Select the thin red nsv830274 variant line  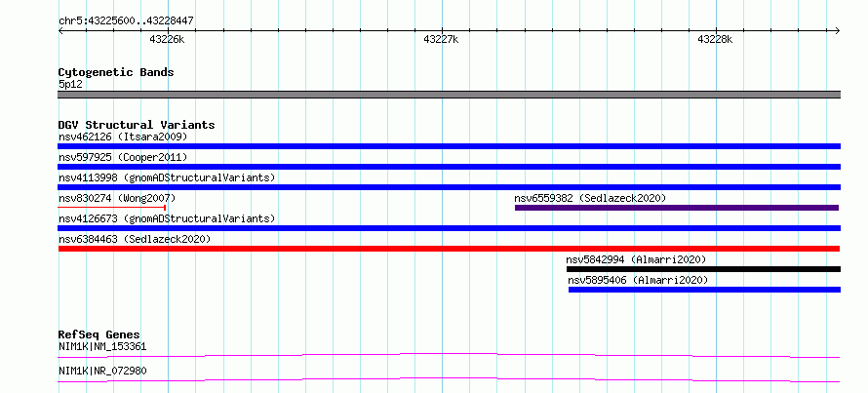click(112, 208)
